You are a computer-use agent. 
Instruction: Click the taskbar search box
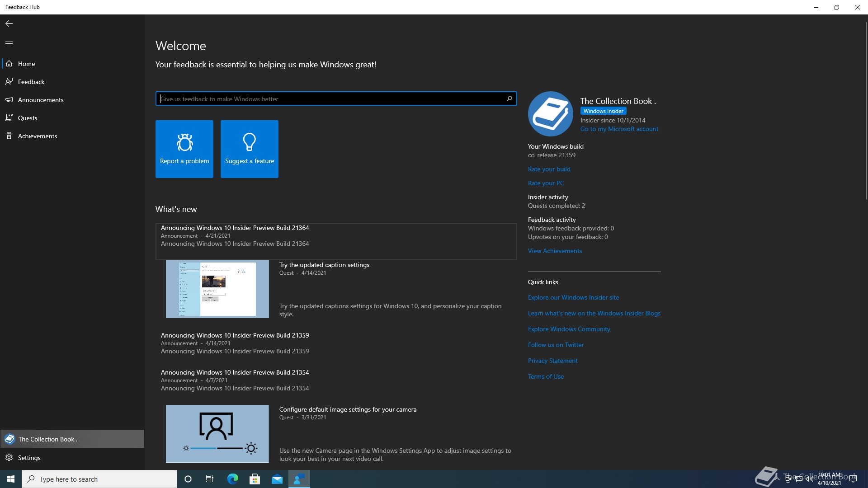99,479
